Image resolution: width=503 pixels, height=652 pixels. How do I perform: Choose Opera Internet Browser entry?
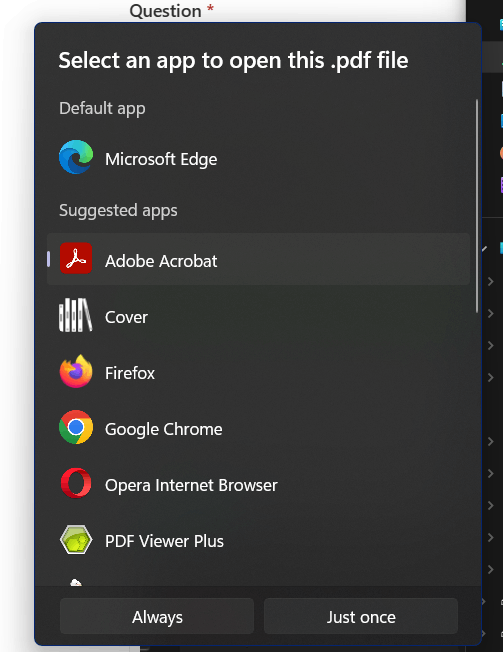click(258, 484)
